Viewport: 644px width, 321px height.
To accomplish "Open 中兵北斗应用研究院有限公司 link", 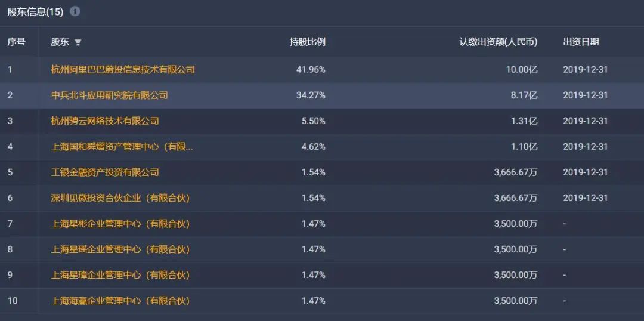I will [x=109, y=95].
